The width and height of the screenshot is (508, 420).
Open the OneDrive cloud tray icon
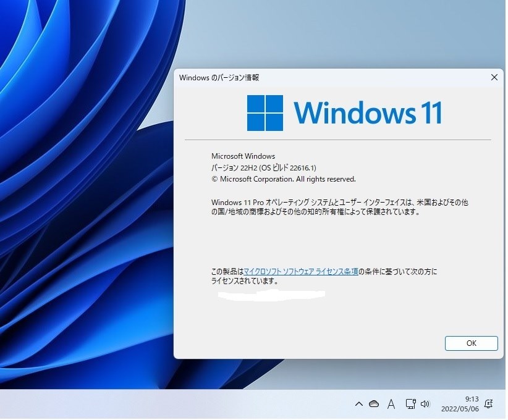374,404
